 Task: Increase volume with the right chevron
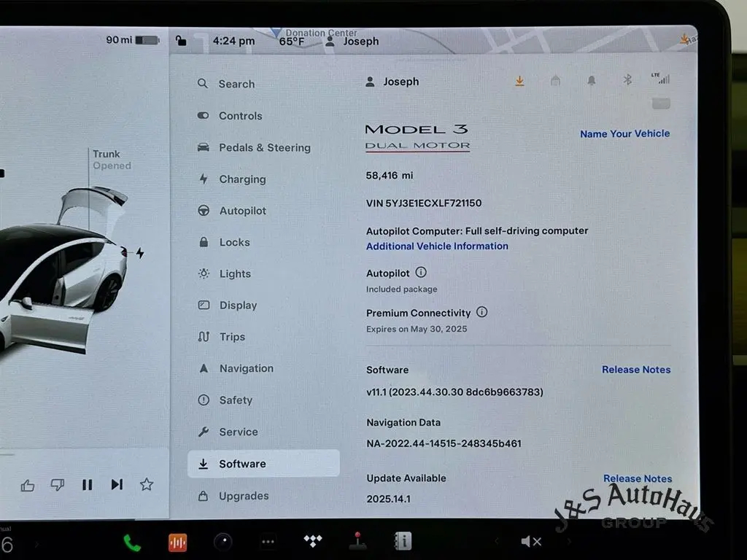pos(568,542)
